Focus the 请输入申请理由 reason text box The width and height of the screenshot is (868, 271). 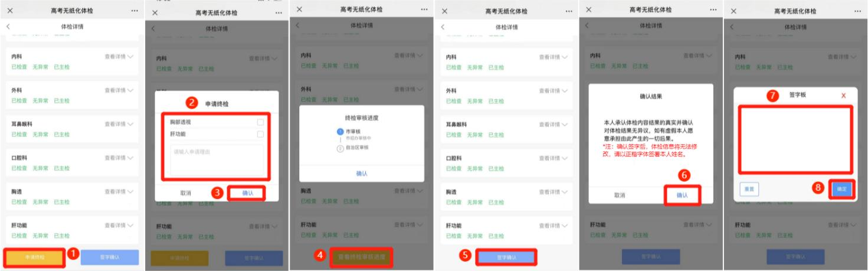215,158
